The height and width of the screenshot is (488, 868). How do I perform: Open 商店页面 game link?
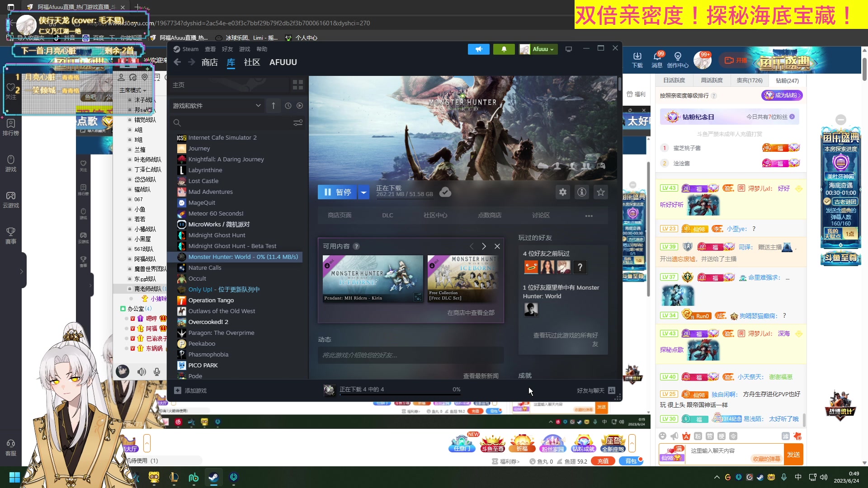[340, 216]
